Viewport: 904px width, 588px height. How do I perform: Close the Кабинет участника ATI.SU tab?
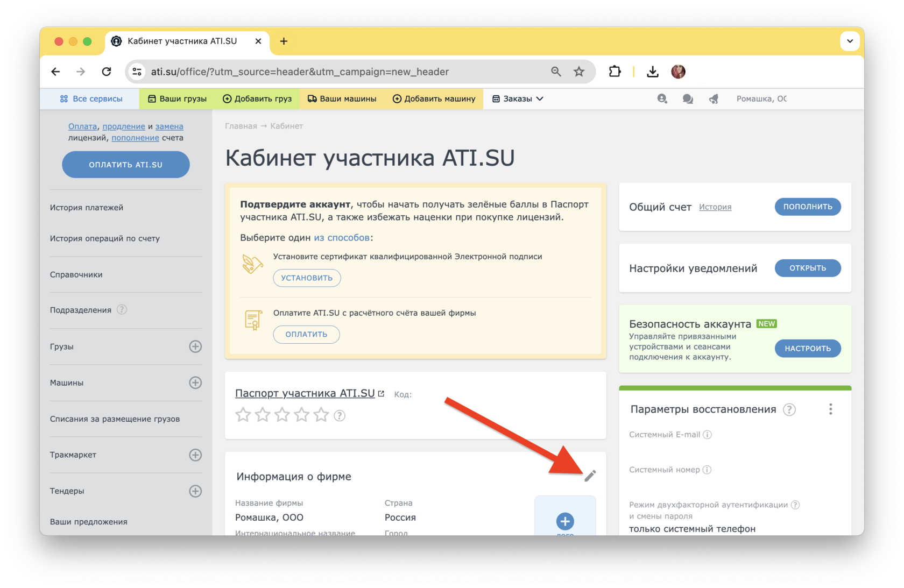click(x=258, y=41)
